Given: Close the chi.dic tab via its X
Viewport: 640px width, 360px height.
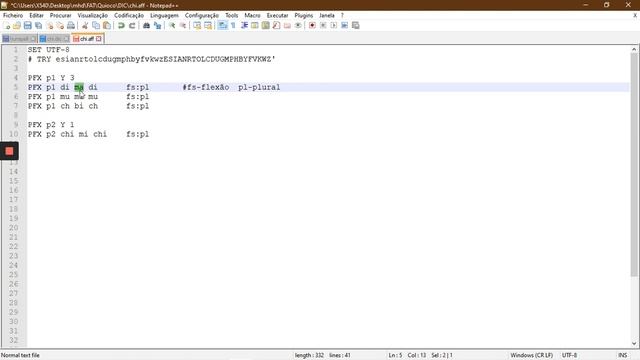Looking at the screenshot, I should point(66,39).
